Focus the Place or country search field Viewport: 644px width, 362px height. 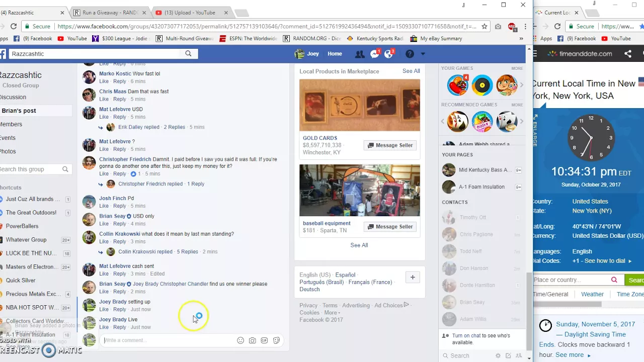tap(571, 280)
